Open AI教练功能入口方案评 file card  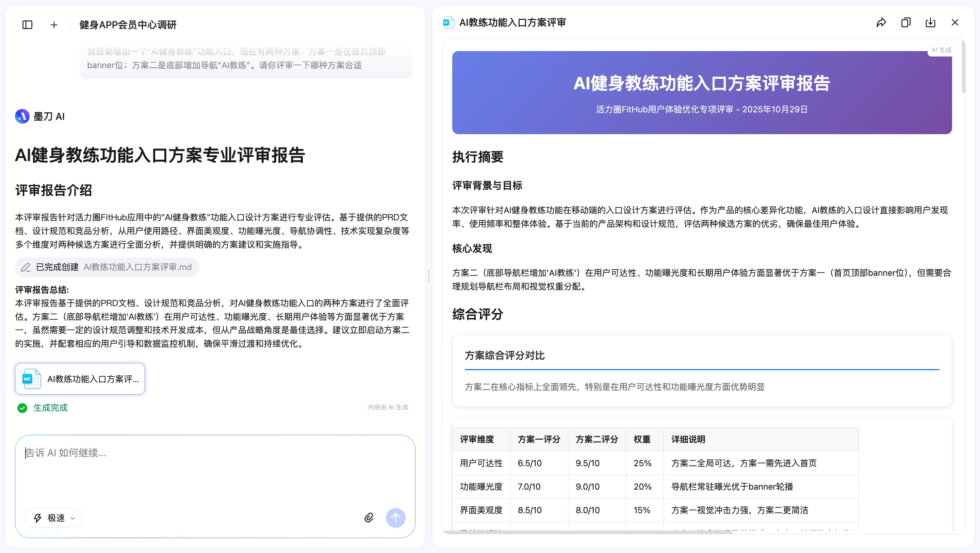coord(80,379)
